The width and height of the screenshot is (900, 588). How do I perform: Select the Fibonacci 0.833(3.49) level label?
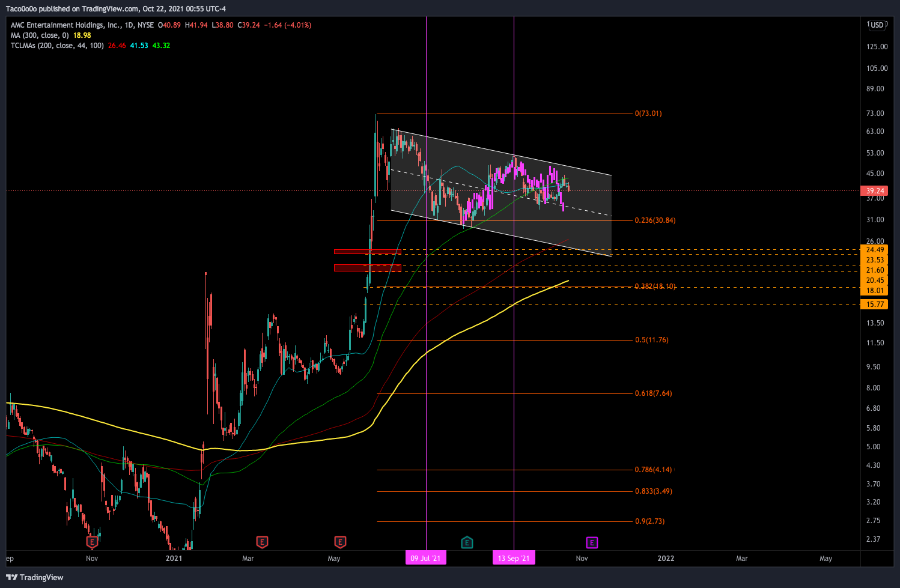(654, 491)
